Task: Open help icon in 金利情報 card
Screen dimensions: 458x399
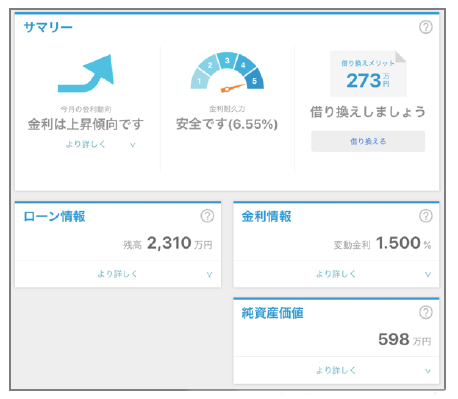Action: 426,216
